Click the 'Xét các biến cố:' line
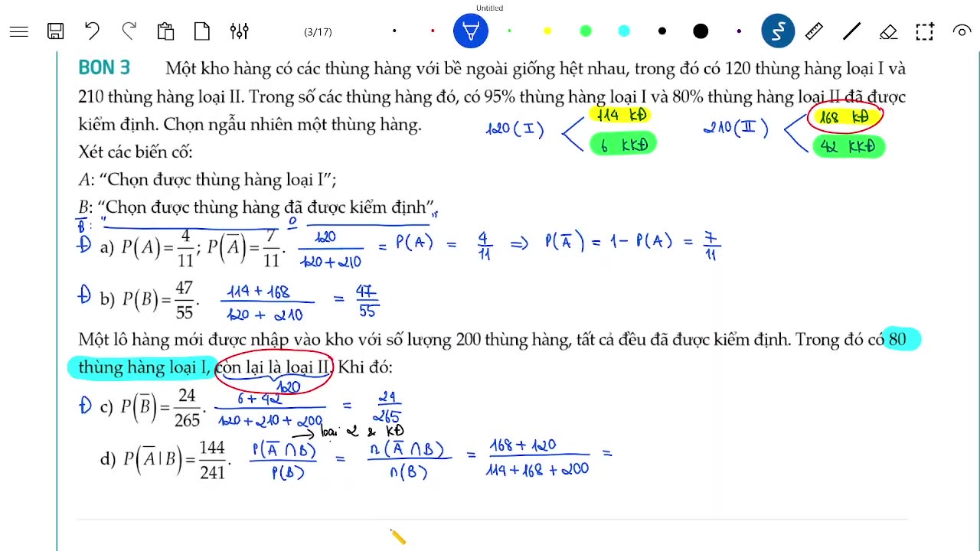This screenshot has width=980, height=551. (x=136, y=152)
